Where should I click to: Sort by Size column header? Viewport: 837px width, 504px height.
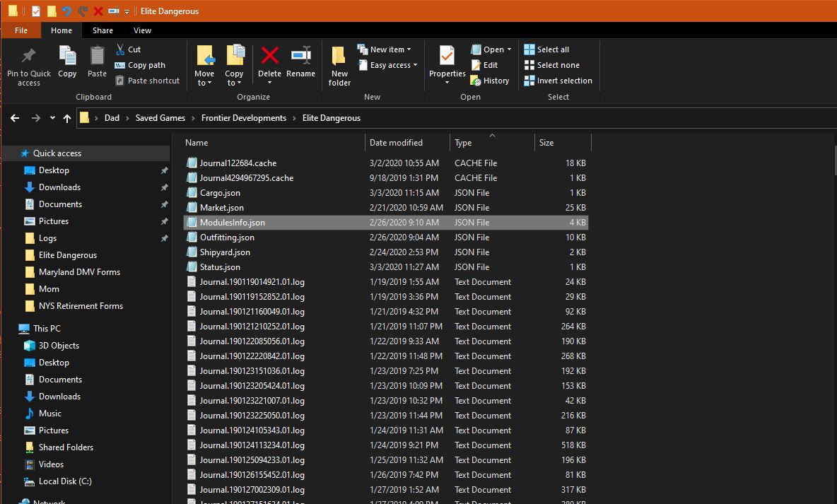pos(563,143)
